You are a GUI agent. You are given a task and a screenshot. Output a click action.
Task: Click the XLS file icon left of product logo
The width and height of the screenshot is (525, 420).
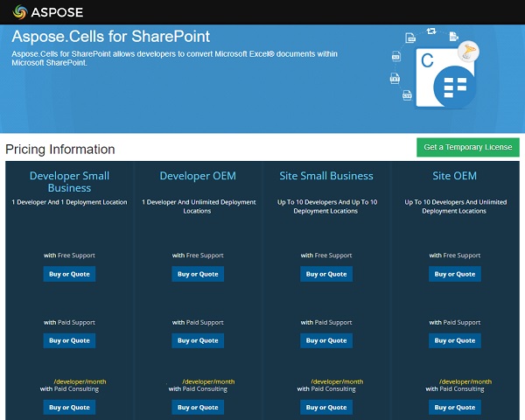[395, 56]
